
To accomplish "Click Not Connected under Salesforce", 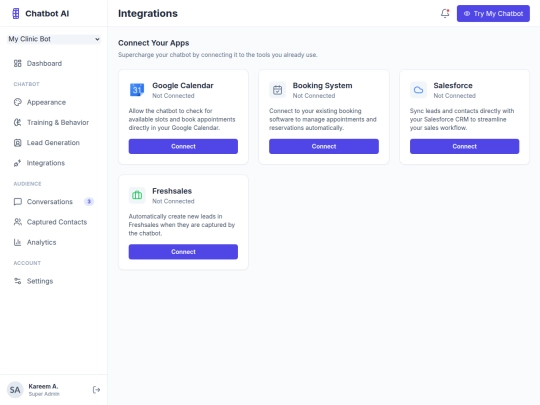I will (x=455, y=96).
